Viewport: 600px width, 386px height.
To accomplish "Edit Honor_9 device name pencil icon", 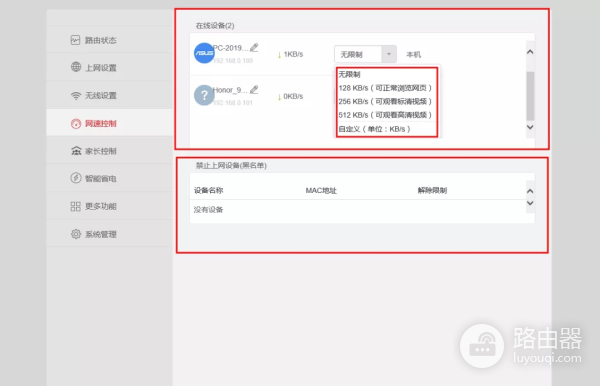I will tap(254, 90).
